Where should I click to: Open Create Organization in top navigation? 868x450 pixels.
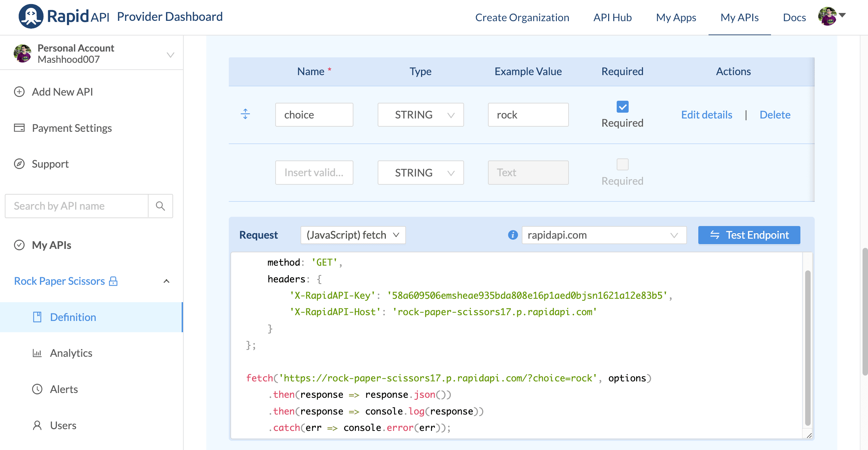pyautogui.click(x=522, y=17)
